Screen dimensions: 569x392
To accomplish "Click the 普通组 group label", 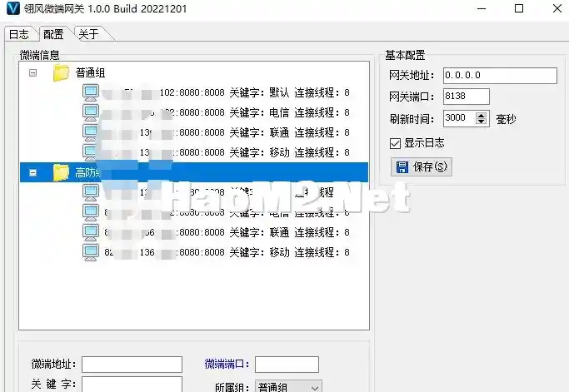I will click(x=90, y=73).
